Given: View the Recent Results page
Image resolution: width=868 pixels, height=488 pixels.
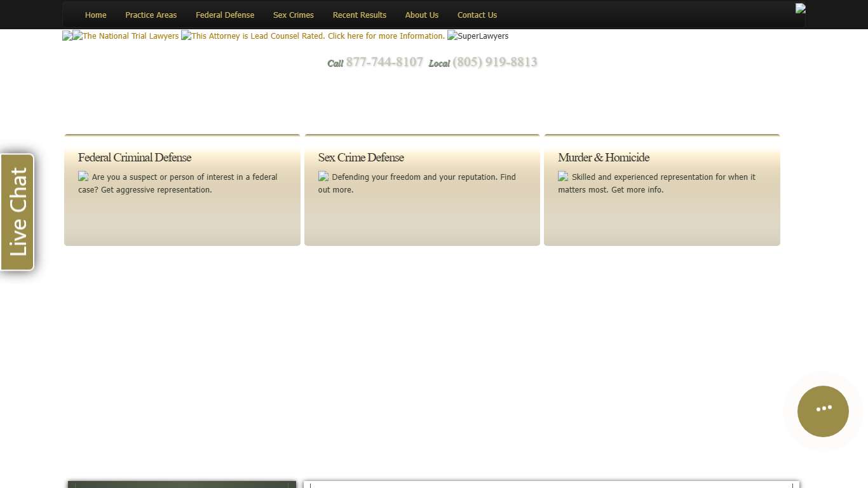Looking at the screenshot, I should point(359,15).
